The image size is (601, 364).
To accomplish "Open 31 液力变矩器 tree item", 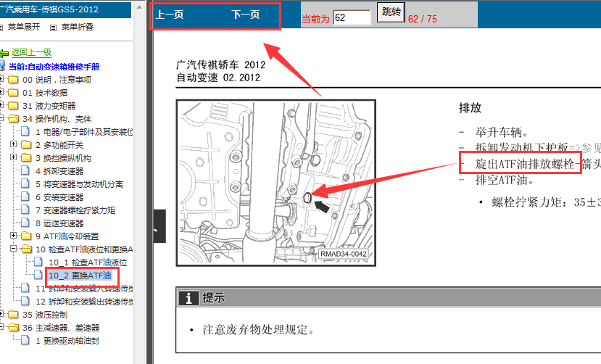I will click(49, 106).
